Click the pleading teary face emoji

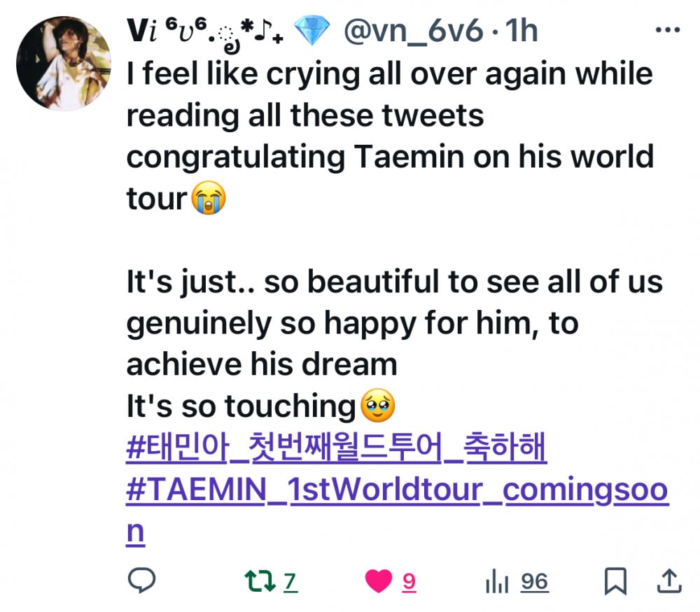[378, 405]
